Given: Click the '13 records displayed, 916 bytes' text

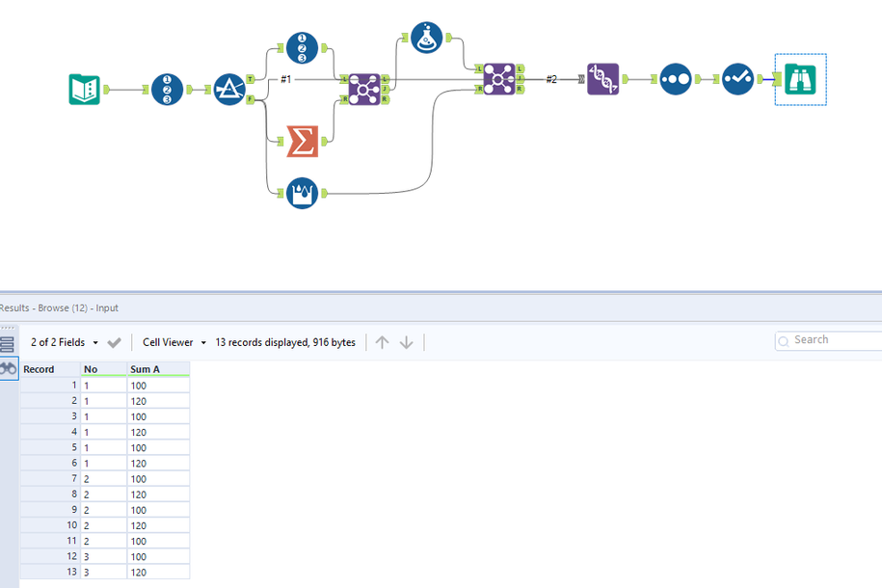Looking at the screenshot, I should 285,342.
